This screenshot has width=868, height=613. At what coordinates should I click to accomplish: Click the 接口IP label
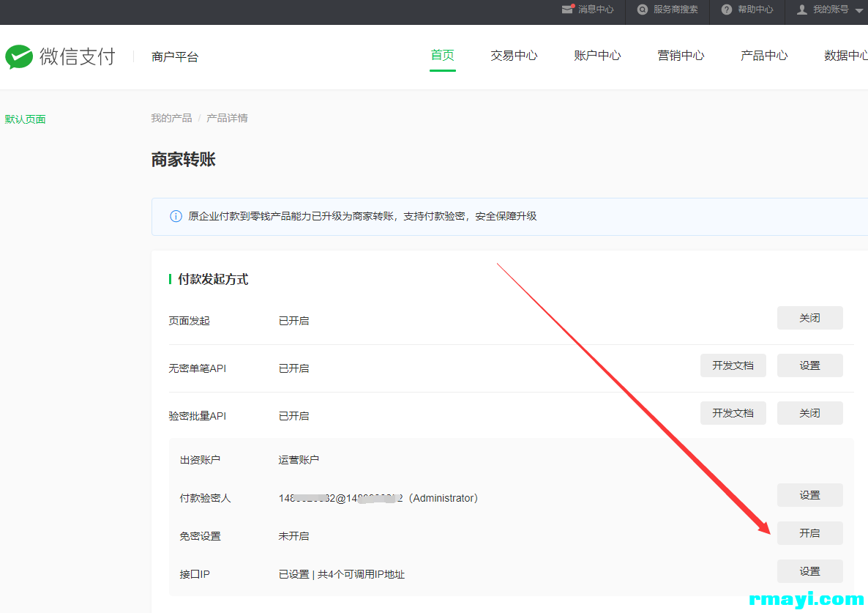pos(195,574)
